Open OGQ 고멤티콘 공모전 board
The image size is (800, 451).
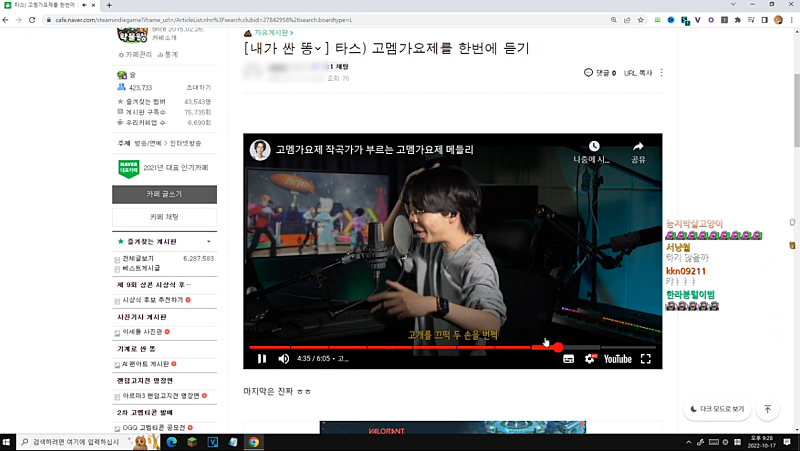[x=154, y=428]
